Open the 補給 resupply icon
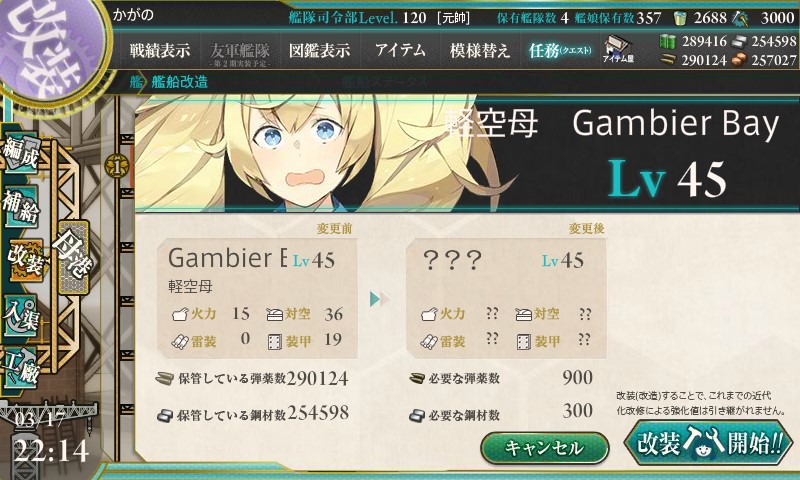 pyautogui.click(x=20, y=207)
